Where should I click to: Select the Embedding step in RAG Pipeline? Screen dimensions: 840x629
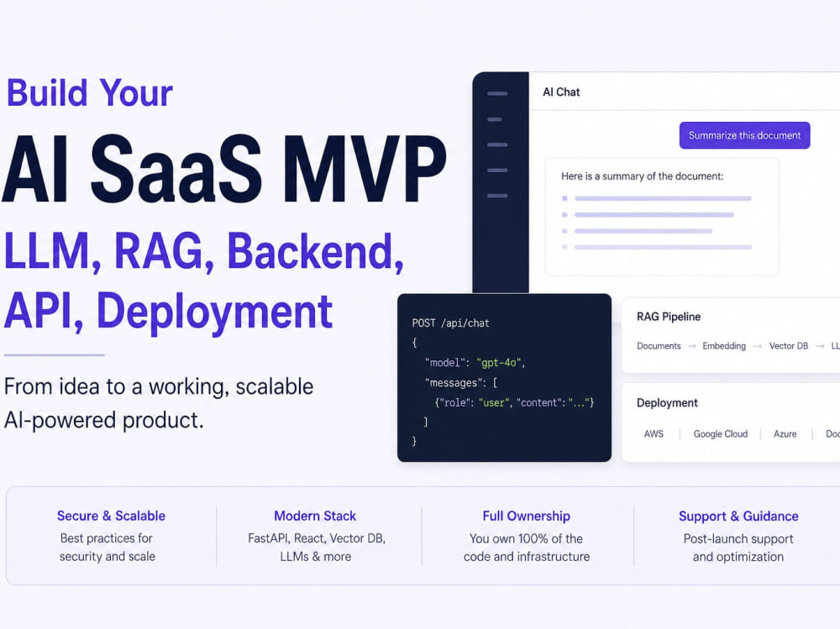[x=724, y=346]
